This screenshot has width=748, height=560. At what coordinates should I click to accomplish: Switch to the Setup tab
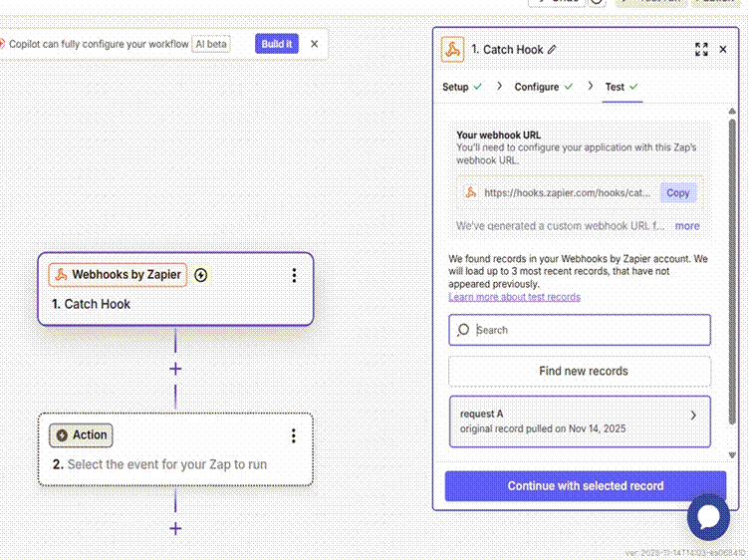(462, 87)
